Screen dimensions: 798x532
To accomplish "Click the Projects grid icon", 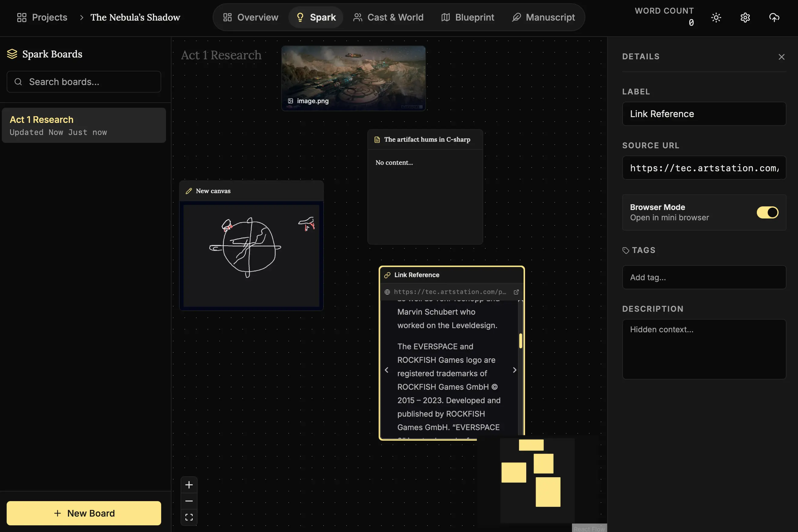I will 22,17.
